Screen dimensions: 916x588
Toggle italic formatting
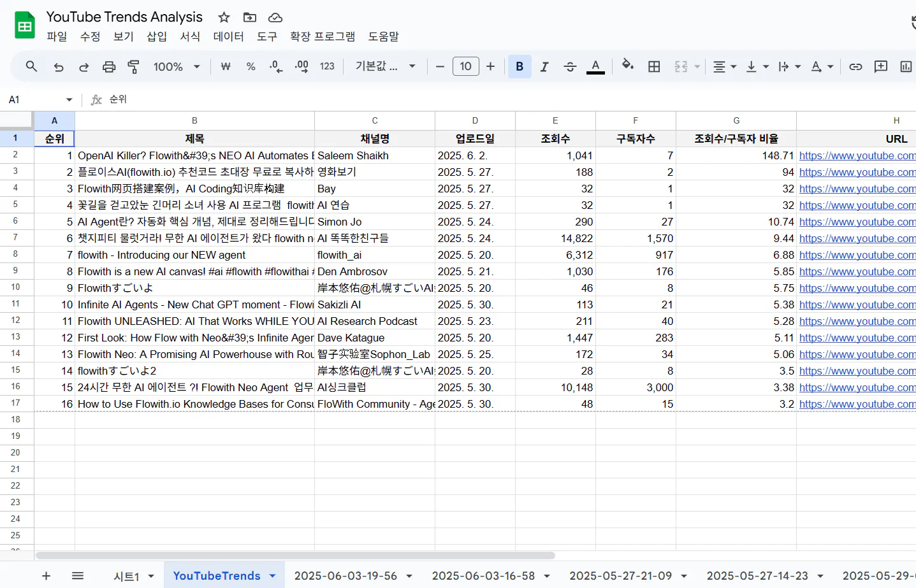(544, 66)
